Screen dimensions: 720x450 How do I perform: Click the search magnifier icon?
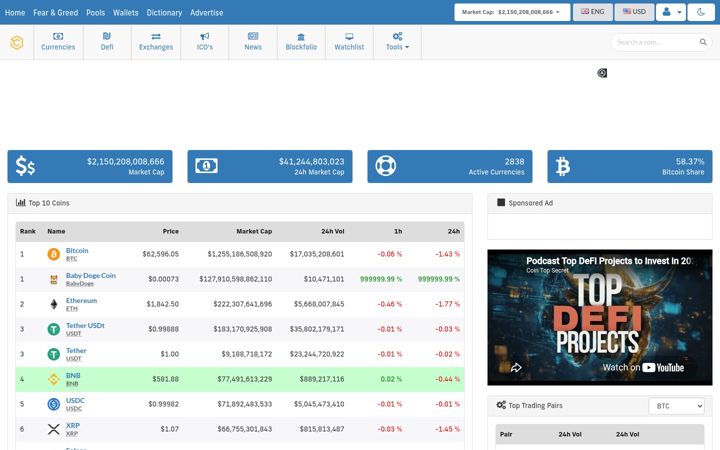point(703,42)
